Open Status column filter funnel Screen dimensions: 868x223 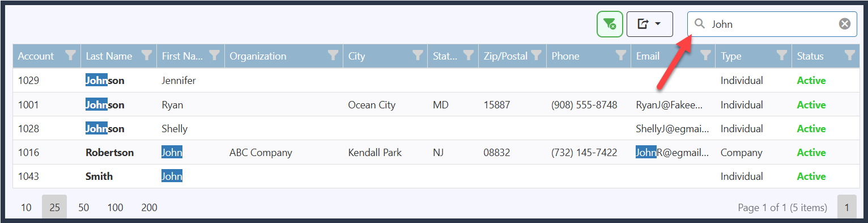point(849,56)
